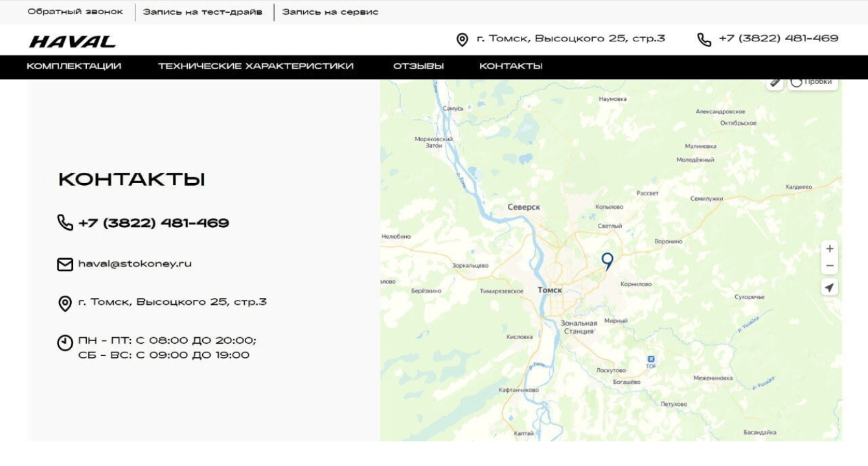
Task: Call the large phone number under Контакты
Action: click(x=154, y=223)
